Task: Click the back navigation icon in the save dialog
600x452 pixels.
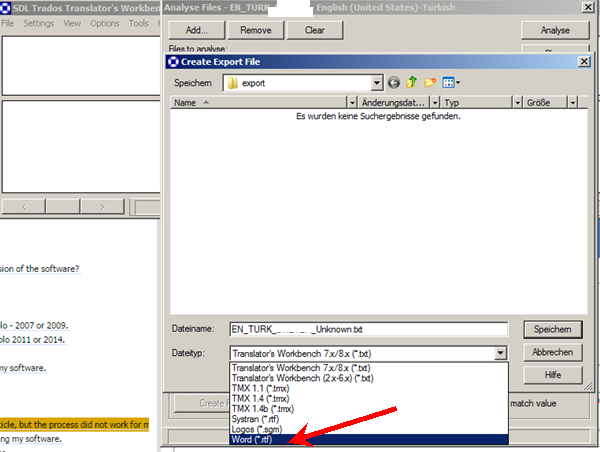Action: 394,83
